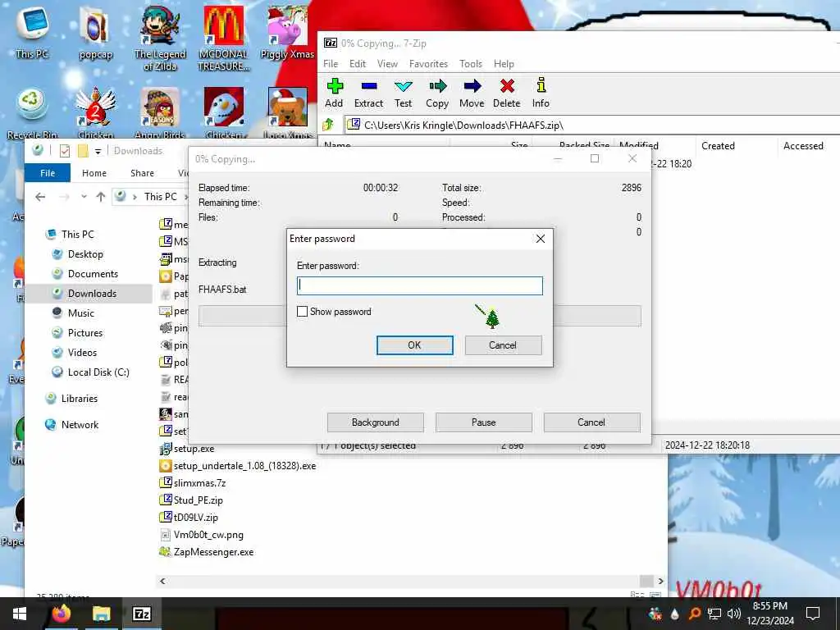Screen dimensions: 840x630
Task: Click the horizontal scrollbar left arrow in Explorer
Action: 162,582
